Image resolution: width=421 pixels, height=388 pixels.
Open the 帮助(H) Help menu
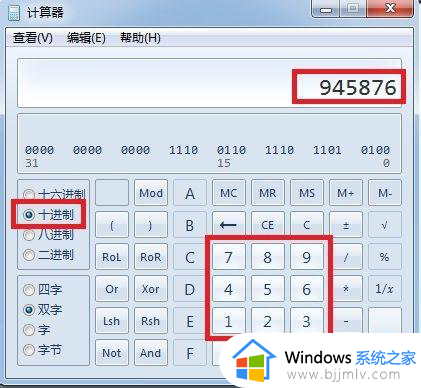pyautogui.click(x=140, y=38)
